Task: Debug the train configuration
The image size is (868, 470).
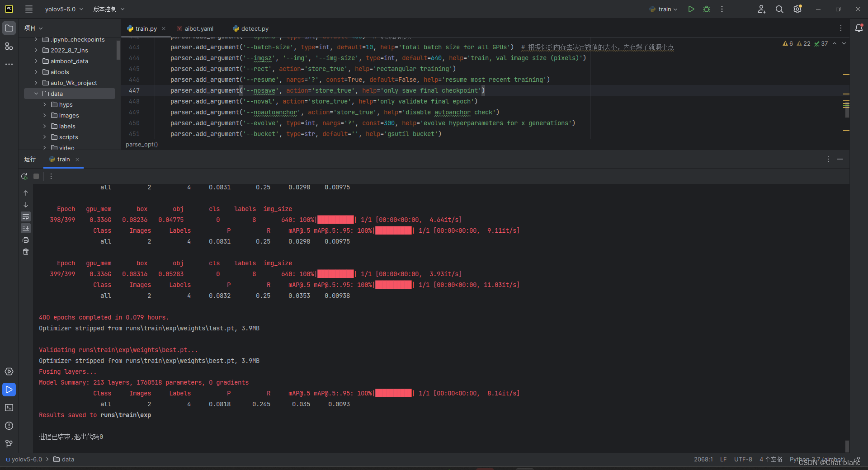Action: click(x=707, y=9)
